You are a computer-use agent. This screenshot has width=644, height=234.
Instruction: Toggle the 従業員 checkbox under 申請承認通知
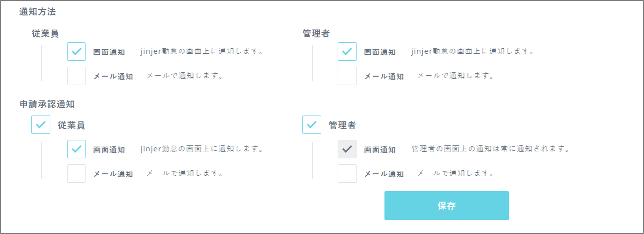tap(41, 124)
